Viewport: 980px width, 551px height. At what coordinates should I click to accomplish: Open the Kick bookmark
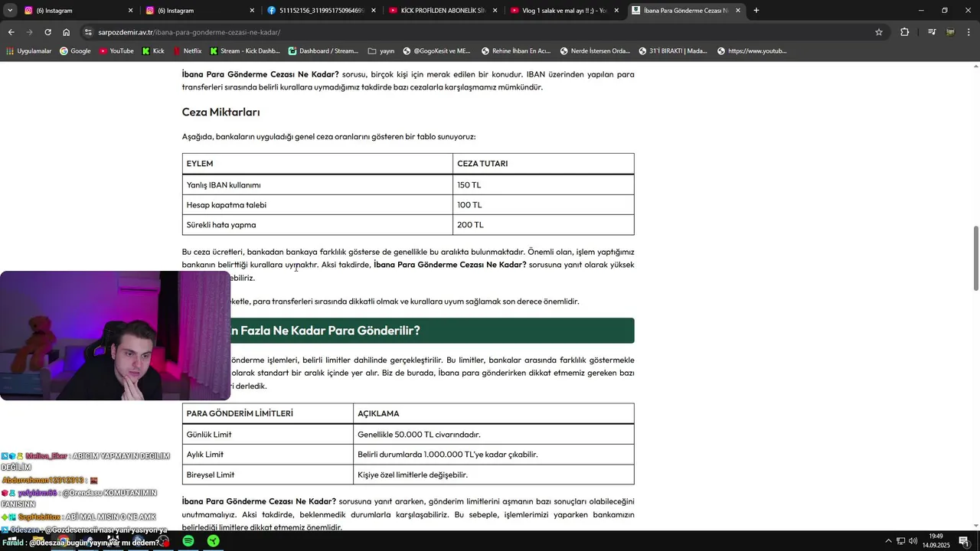(153, 51)
